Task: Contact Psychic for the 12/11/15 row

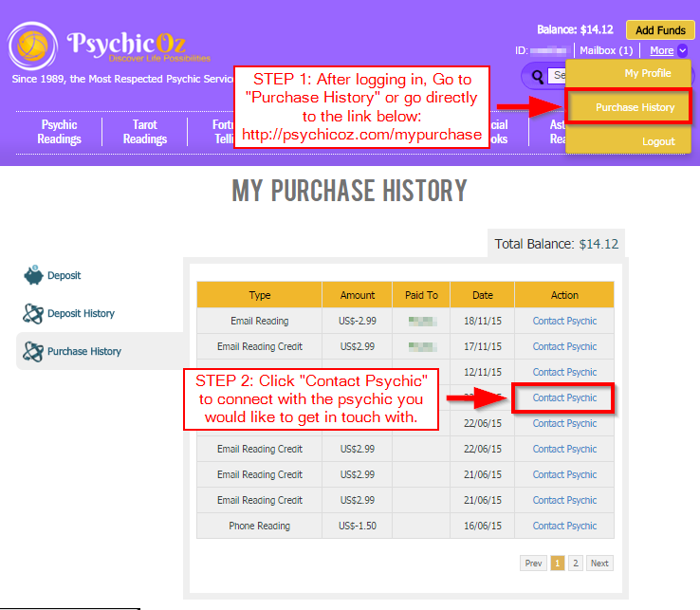Action: click(564, 372)
